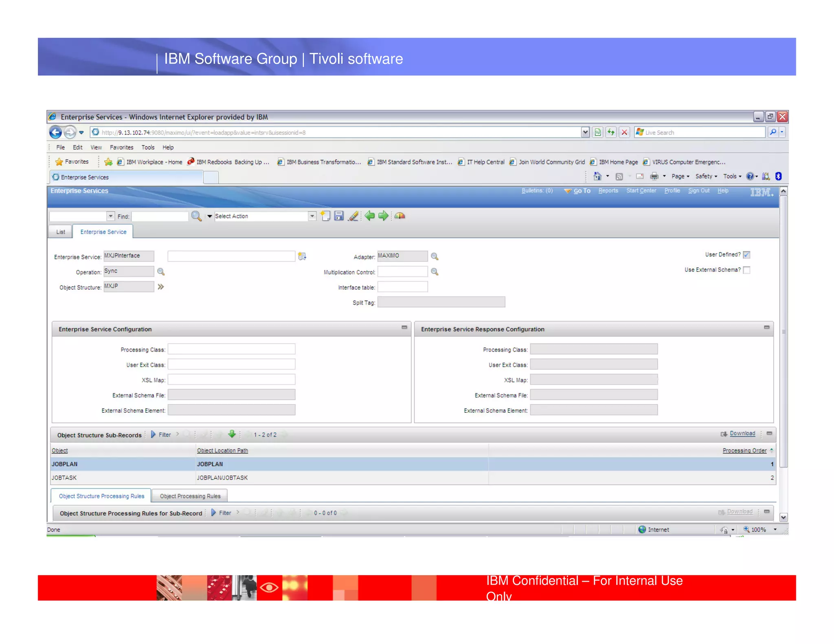Screen dimensions: 834x644
Task: Switch to the List tab
Action: [x=60, y=232]
